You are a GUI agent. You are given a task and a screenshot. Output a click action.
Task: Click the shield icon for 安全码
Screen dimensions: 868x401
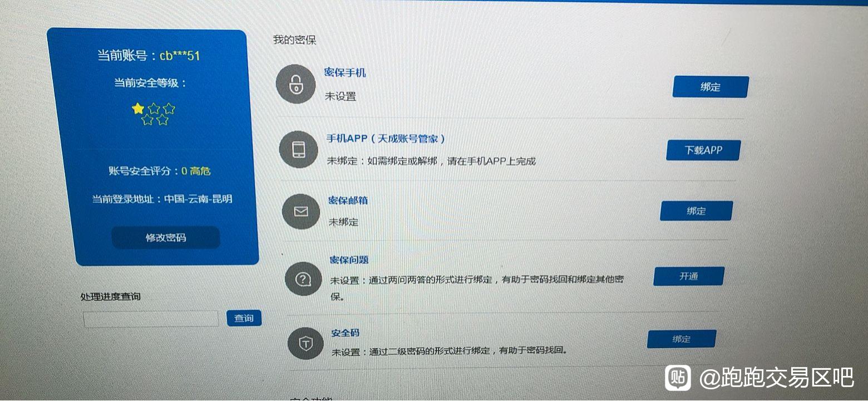306,343
